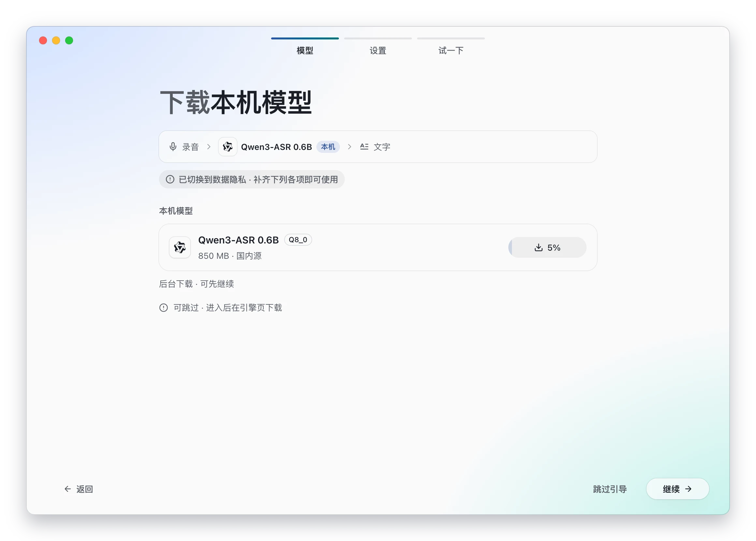Click the red close window button
Screen dimensions: 756x541
43,40
